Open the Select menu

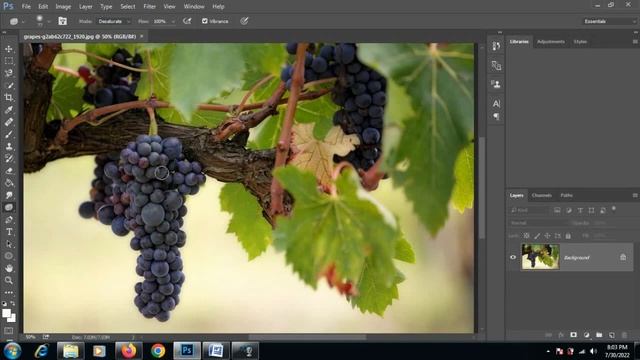tap(127, 7)
